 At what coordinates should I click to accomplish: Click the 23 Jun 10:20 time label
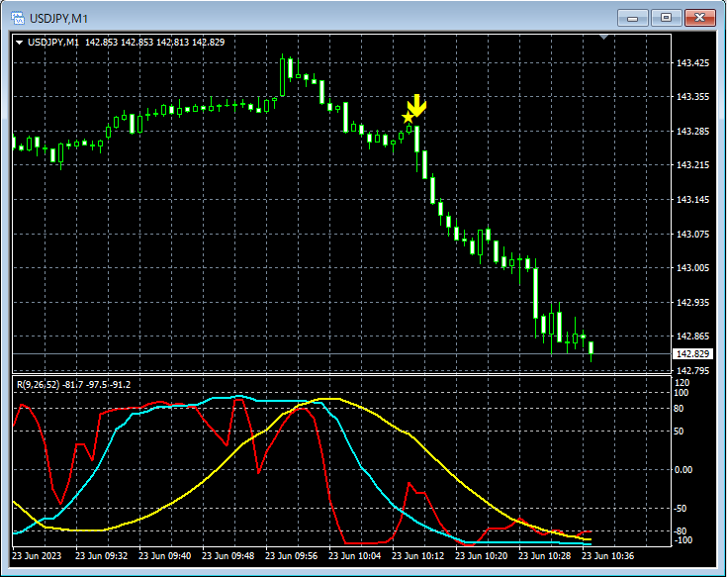[482, 555]
